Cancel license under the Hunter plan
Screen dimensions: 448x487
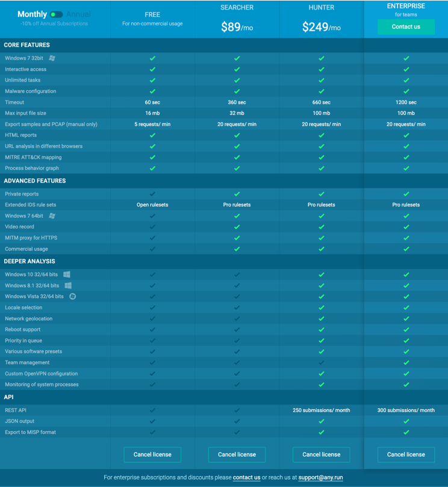[x=321, y=454]
